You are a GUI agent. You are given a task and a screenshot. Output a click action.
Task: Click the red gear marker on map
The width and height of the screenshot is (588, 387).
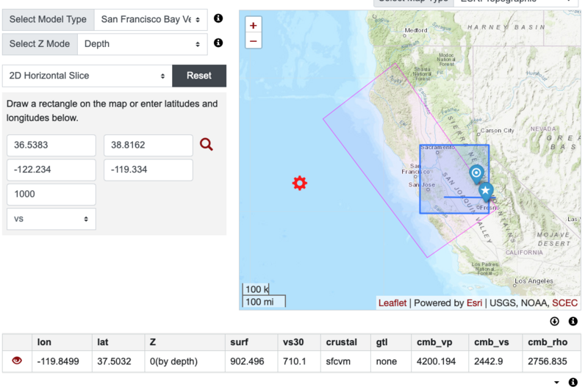click(300, 183)
